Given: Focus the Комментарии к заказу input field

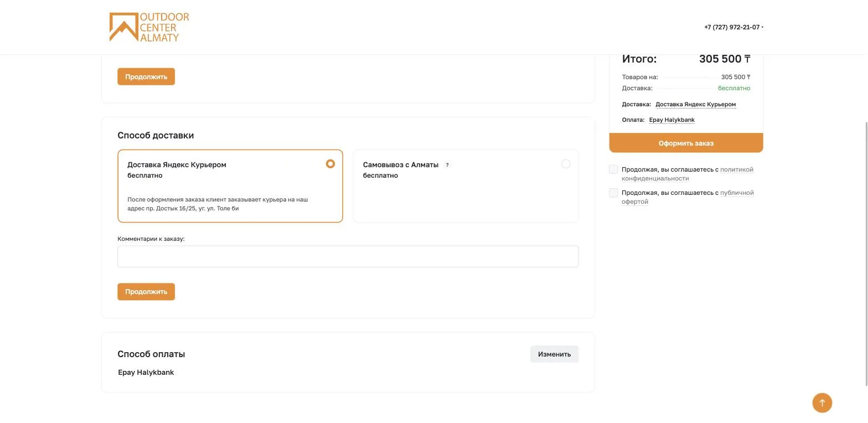Looking at the screenshot, I should (x=348, y=256).
